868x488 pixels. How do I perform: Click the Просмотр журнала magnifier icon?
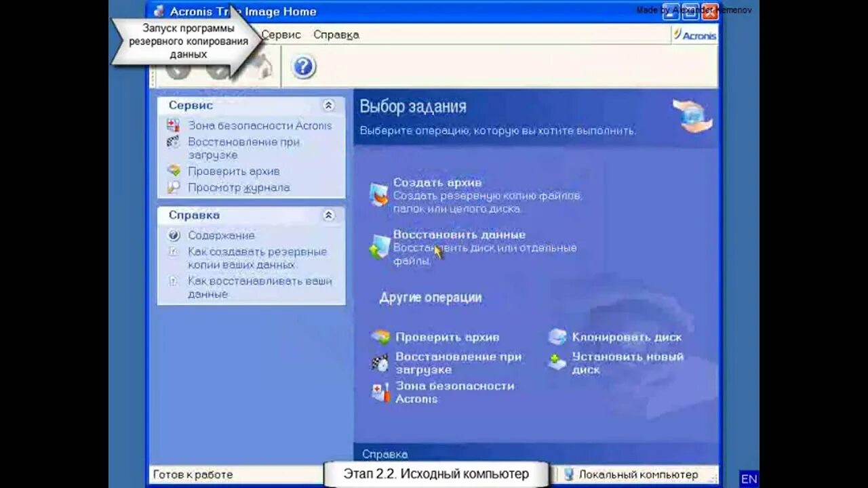coord(174,187)
